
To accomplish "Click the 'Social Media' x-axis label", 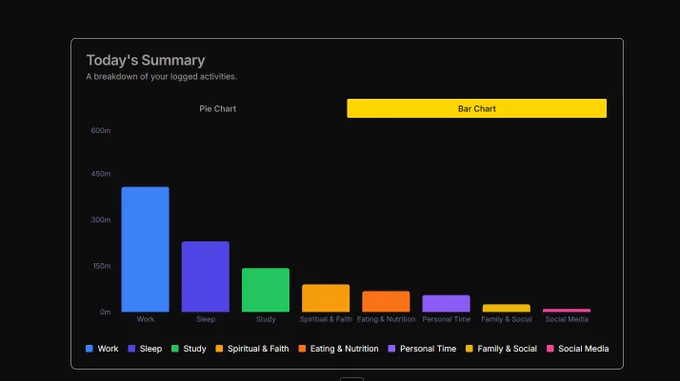I will click(566, 319).
